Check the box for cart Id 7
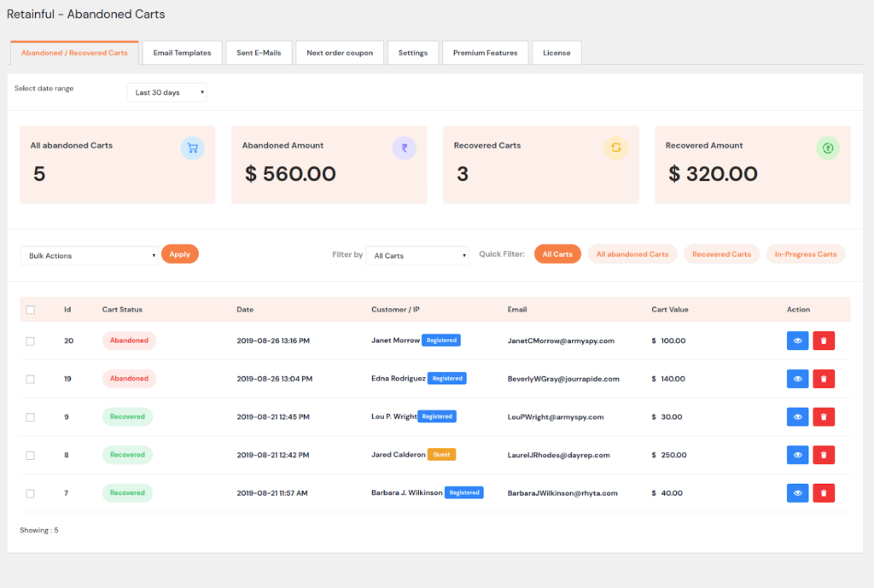This screenshot has height=588, width=874. (x=30, y=493)
